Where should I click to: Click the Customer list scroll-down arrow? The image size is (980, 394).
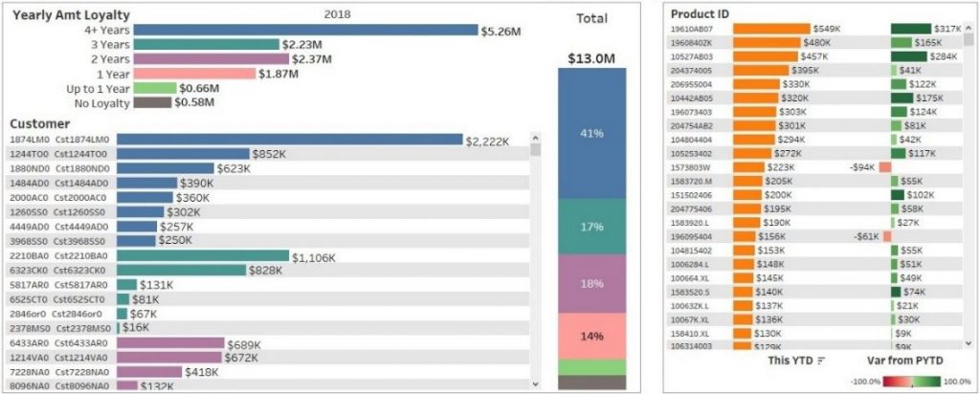point(535,384)
